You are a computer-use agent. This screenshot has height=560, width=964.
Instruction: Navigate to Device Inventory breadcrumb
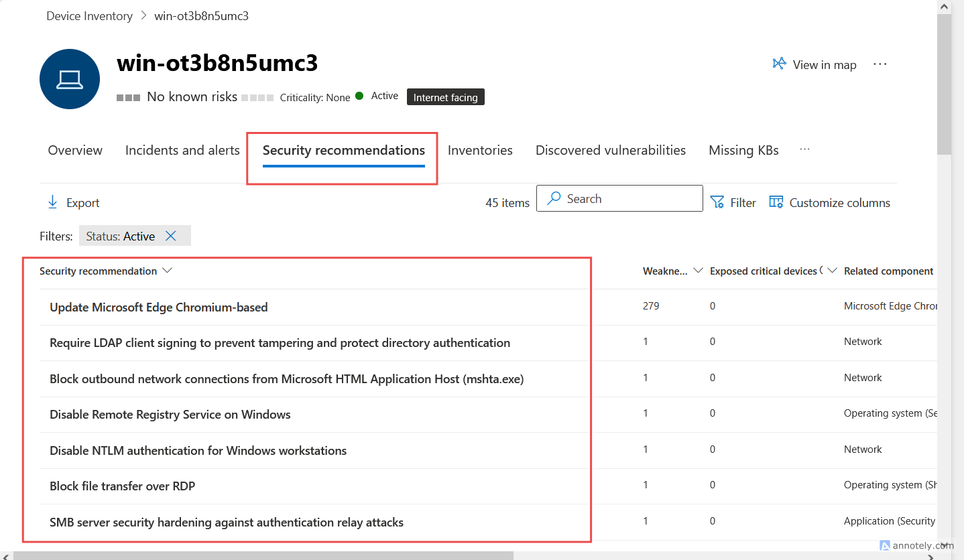point(89,16)
